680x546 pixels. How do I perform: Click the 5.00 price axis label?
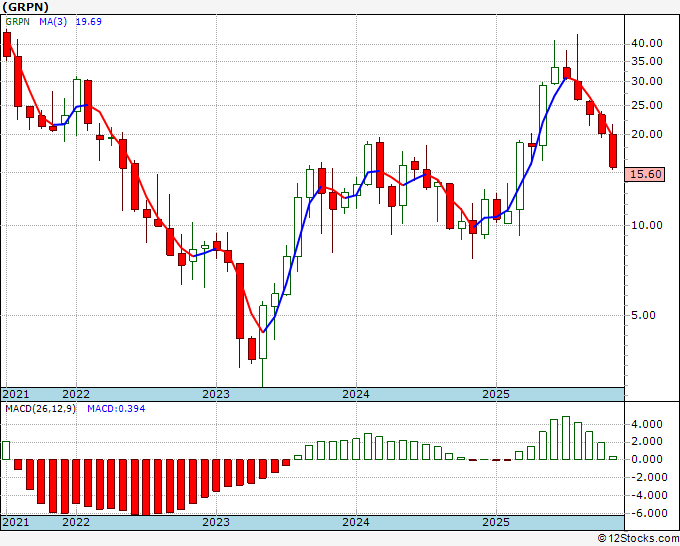pos(643,315)
